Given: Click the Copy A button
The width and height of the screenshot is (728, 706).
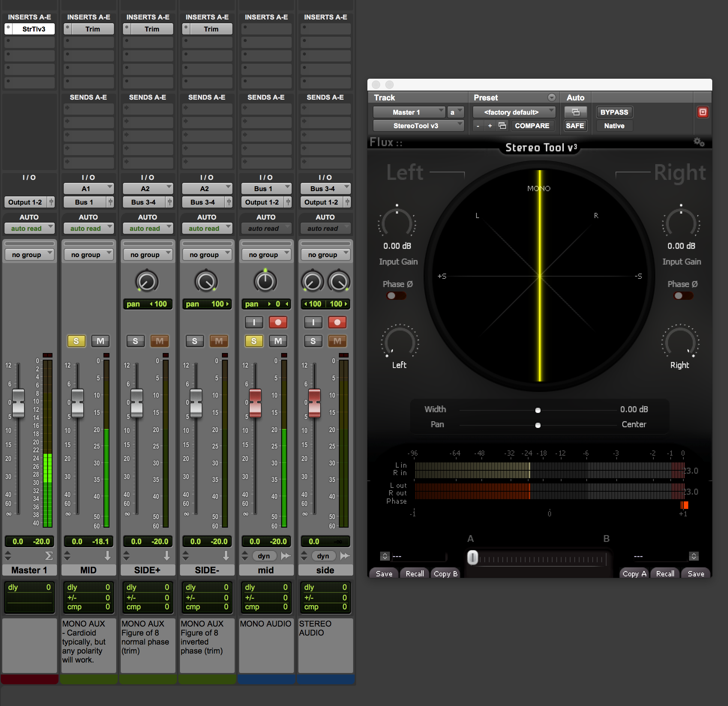Looking at the screenshot, I should click(x=634, y=573).
